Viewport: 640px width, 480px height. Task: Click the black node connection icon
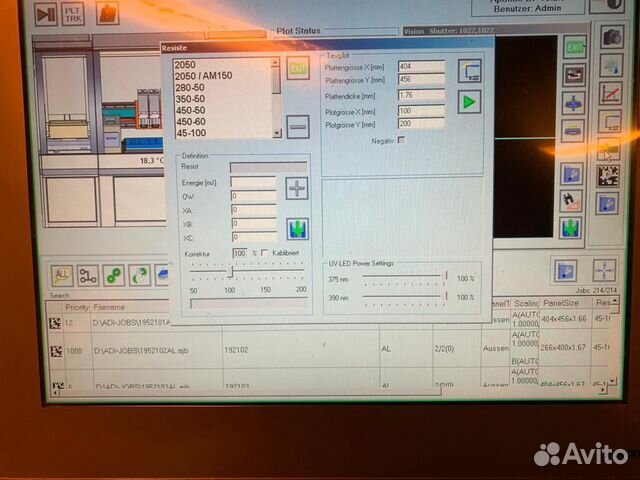(x=88, y=276)
